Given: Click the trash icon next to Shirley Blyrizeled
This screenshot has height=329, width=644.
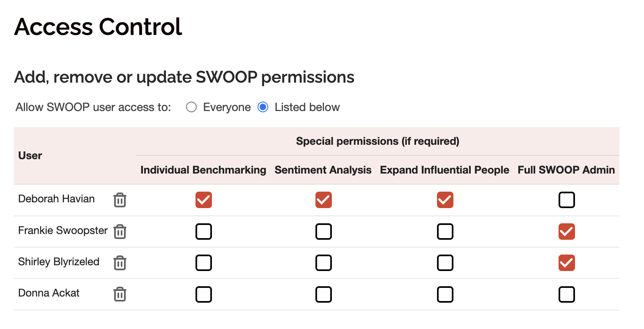Looking at the screenshot, I should [x=120, y=263].
